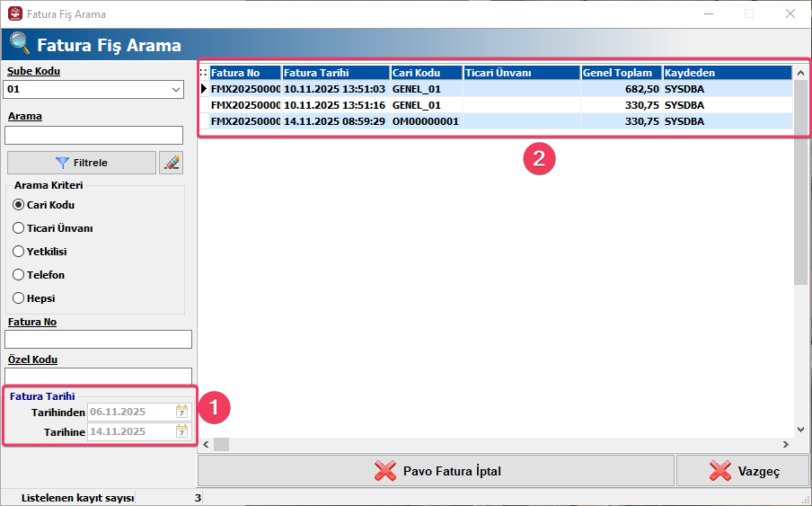Expand the Şube Kodu dropdown
Screen dimensions: 812x506
175,90
